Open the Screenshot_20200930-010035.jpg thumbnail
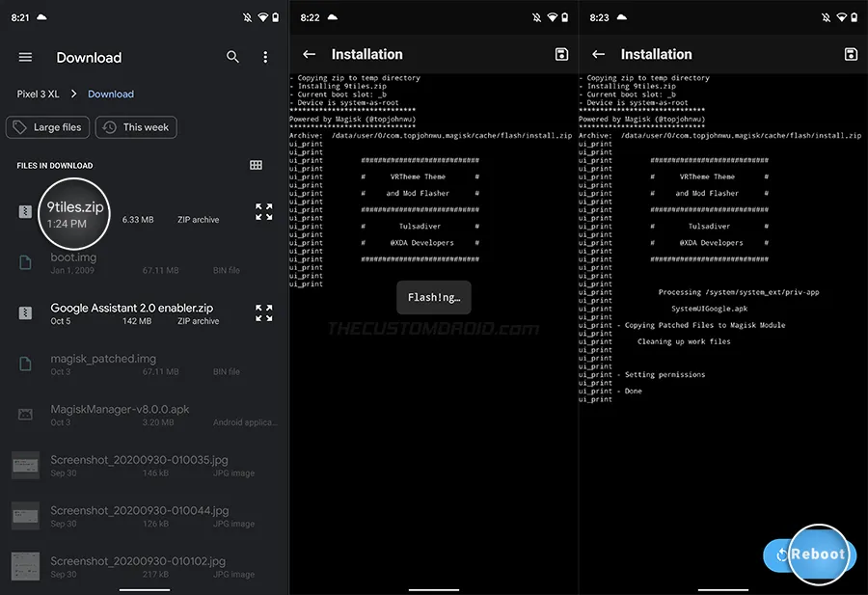Image resolution: width=868 pixels, height=595 pixels. [x=24, y=467]
